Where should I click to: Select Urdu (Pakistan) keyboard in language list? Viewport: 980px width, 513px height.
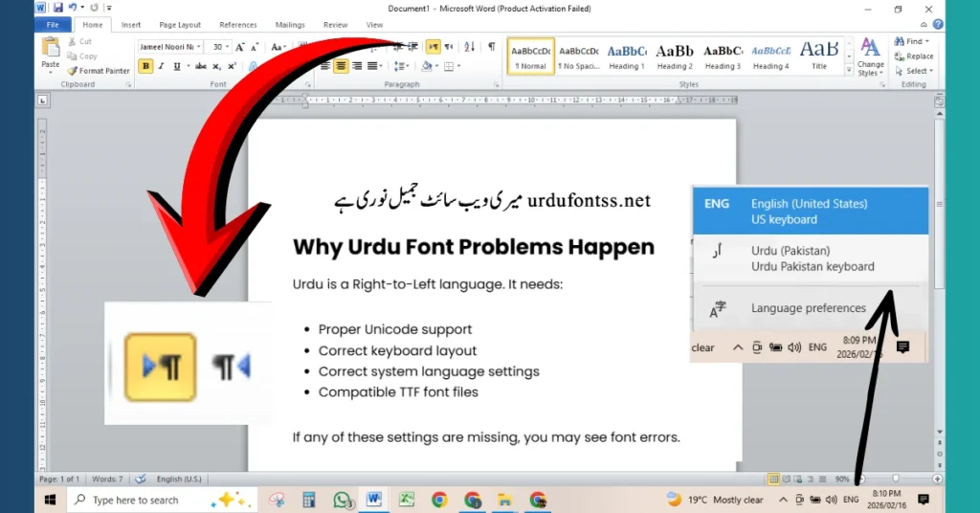pos(811,258)
